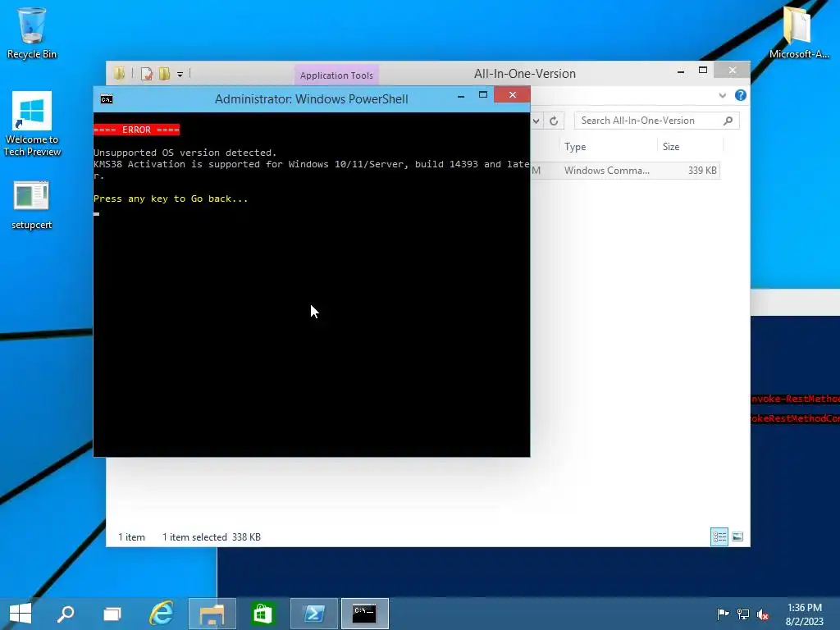Expand the ribbon using the chevron
This screenshot has height=630, width=840.
(x=722, y=95)
